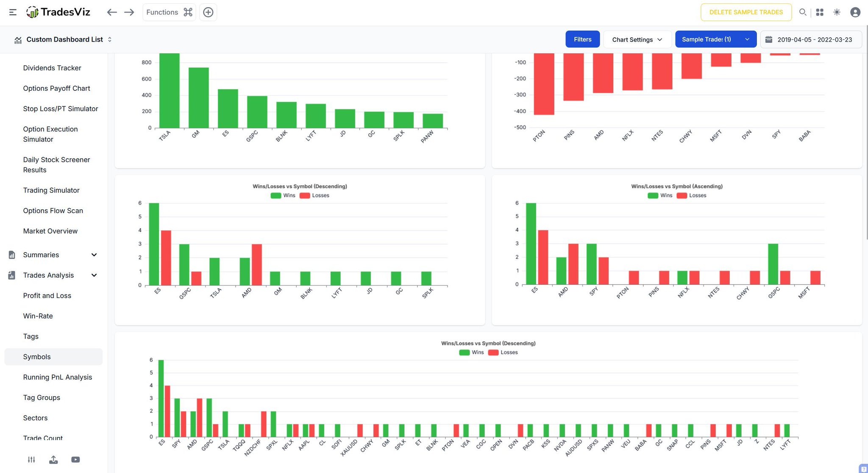Click the blue Filters button
The height and width of the screenshot is (473, 868).
tap(582, 39)
